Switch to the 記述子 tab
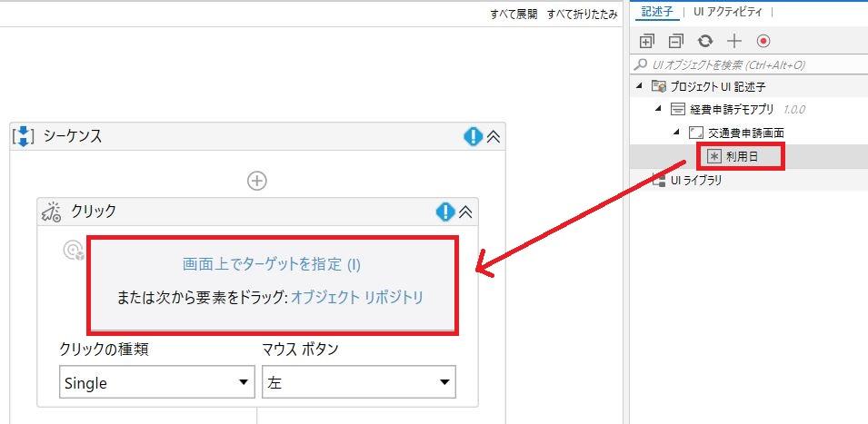 click(x=656, y=11)
